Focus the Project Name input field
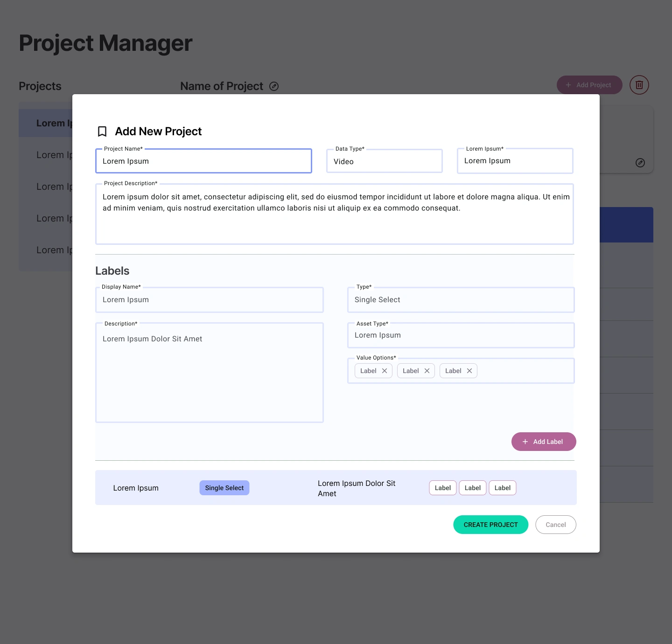 (203, 161)
